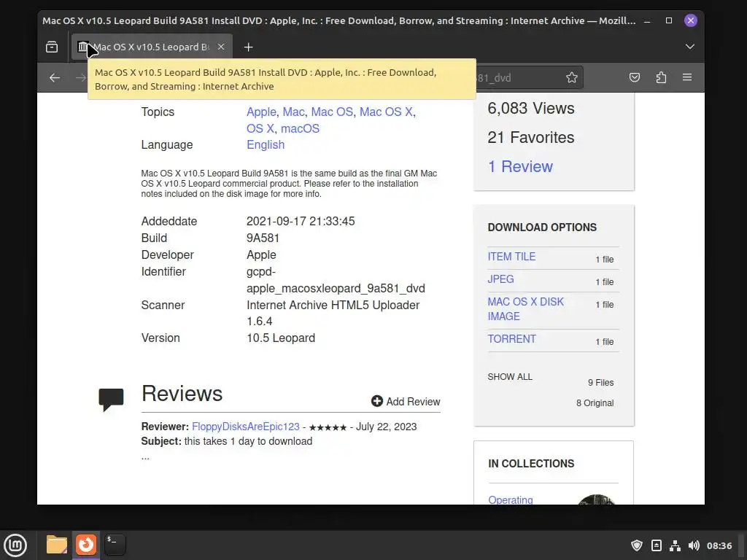Click the 8 Original files count
The image size is (747, 560).
[x=595, y=402]
